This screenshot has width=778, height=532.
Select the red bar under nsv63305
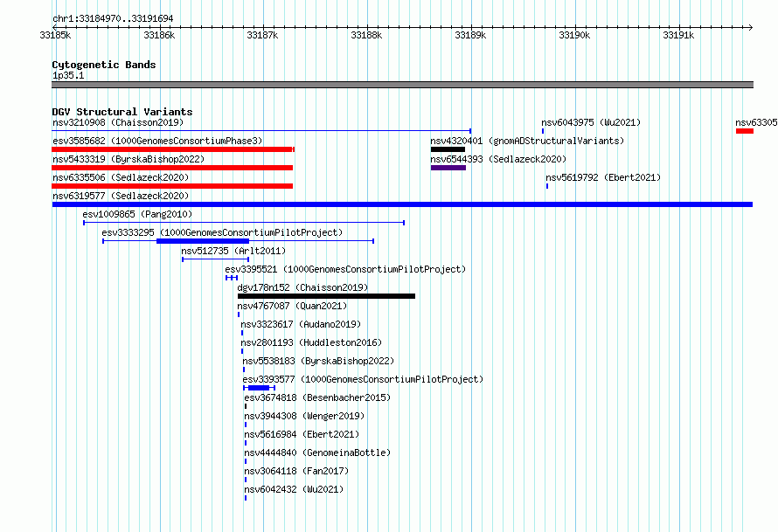pos(744,131)
